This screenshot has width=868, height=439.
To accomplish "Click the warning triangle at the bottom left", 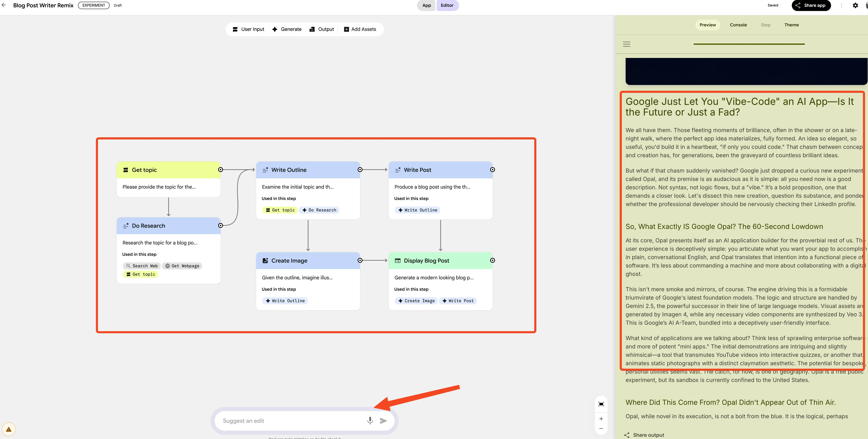I will coord(8,429).
